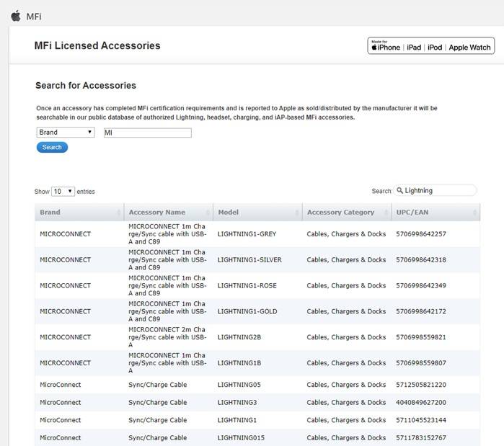This screenshot has width=504, height=446.
Task: Sort table by Model column
Action: click(x=257, y=213)
